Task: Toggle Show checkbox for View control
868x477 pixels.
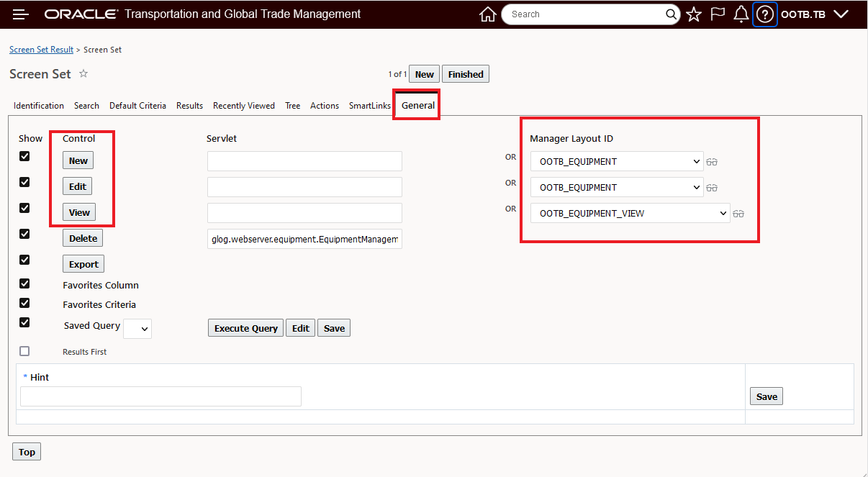Action: click(24, 208)
